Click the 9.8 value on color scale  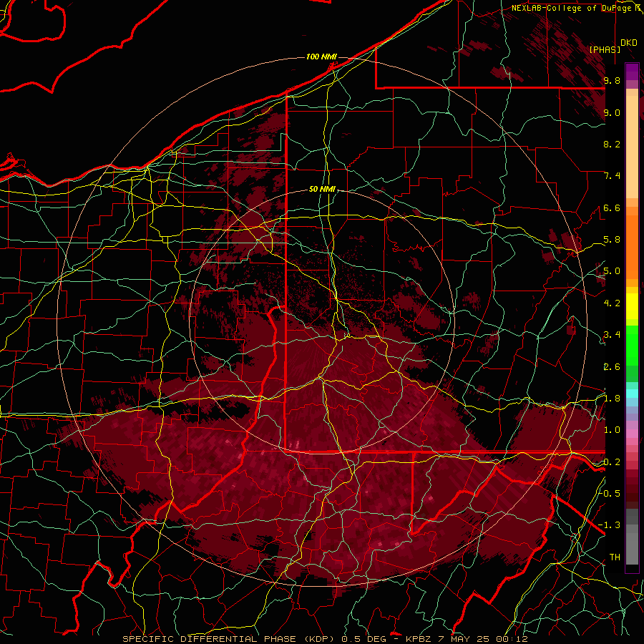pyautogui.click(x=612, y=80)
